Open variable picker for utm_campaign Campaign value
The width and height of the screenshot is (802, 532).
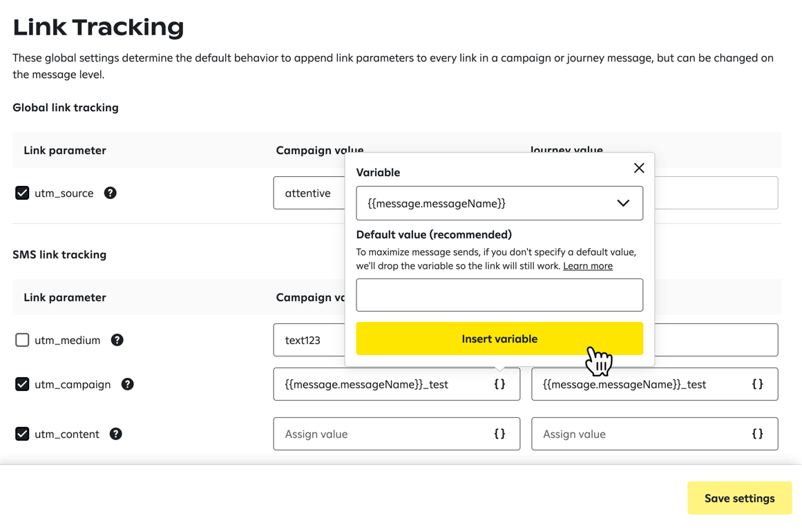pos(499,383)
